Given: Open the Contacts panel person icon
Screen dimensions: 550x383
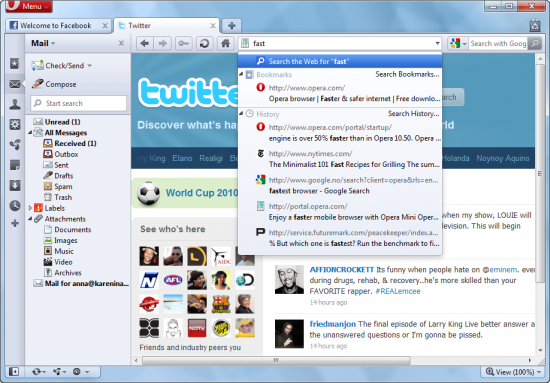Looking at the screenshot, I should pos(15,104).
